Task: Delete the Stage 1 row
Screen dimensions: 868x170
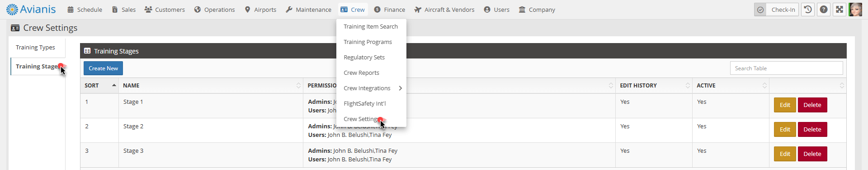Action: tap(812, 105)
